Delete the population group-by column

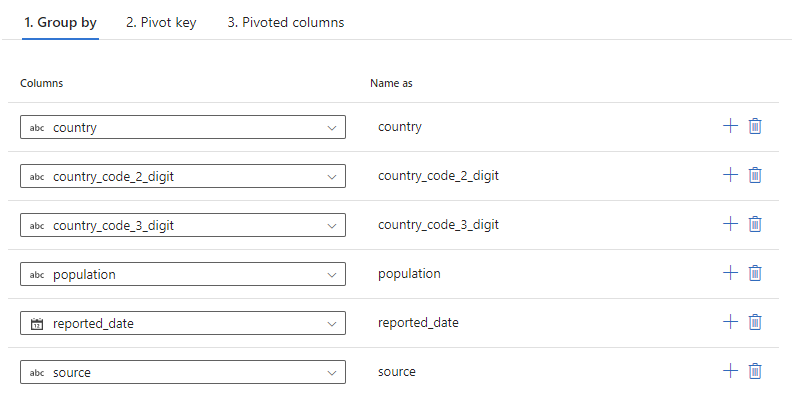point(756,273)
